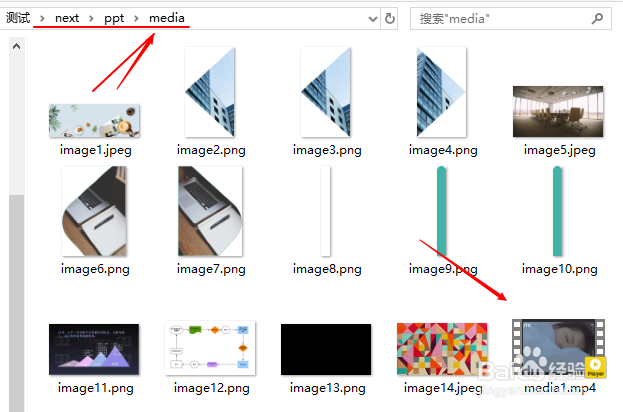Viewport: 623px width, 412px height.
Task: Select the image8.png white bar thumbnail
Action: point(326,211)
